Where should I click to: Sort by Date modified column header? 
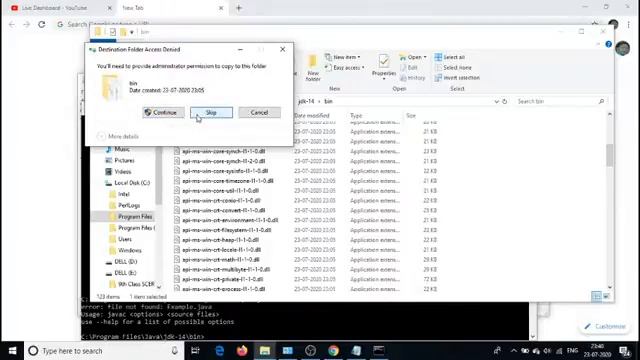click(x=312, y=116)
